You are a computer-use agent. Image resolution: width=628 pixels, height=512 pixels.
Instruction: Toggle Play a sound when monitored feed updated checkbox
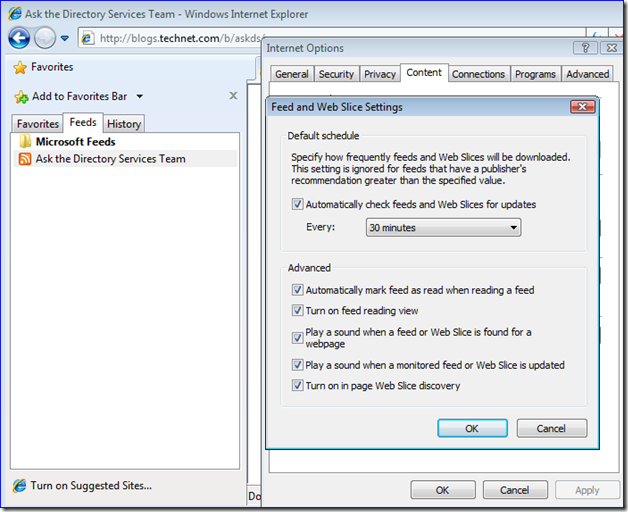tap(297, 365)
